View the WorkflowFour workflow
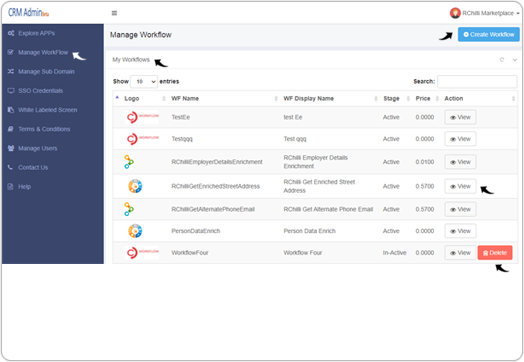 tap(460, 253)
